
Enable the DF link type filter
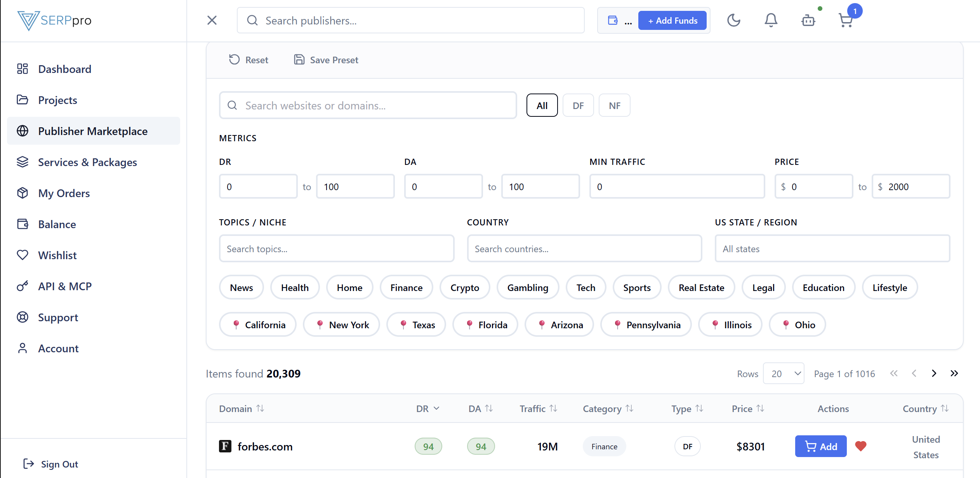coord(578,105)
